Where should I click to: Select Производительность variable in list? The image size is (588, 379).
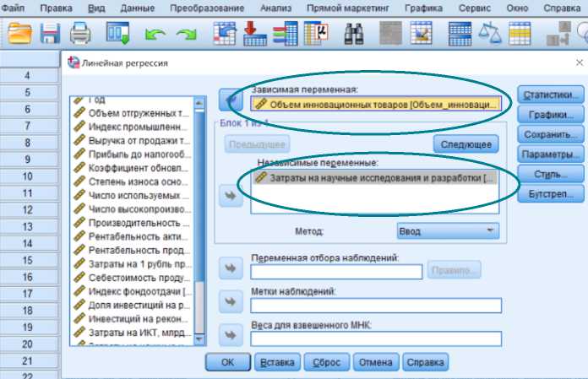133,223
